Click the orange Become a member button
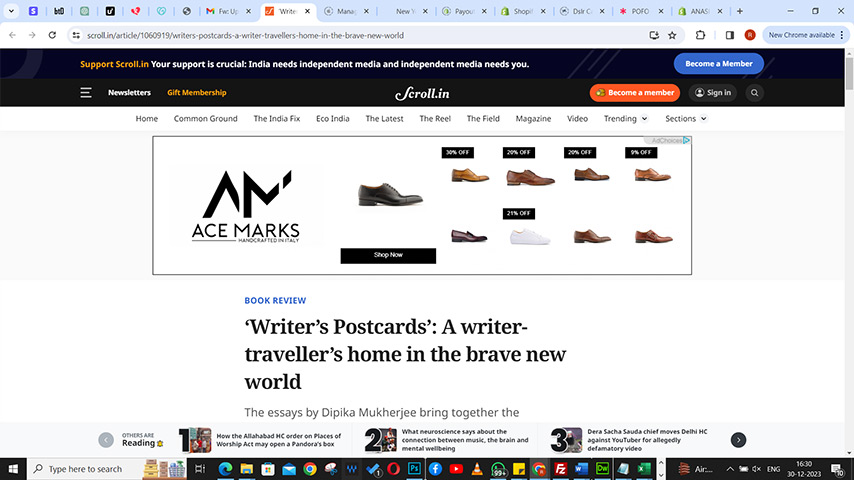Screen dimensions: 854x480 (x=635, y=93)
